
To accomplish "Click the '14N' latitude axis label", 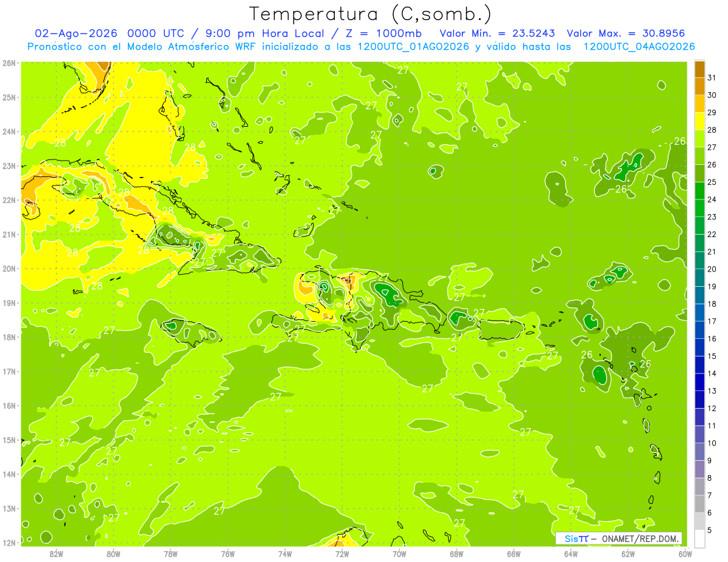I will (9, 474).
